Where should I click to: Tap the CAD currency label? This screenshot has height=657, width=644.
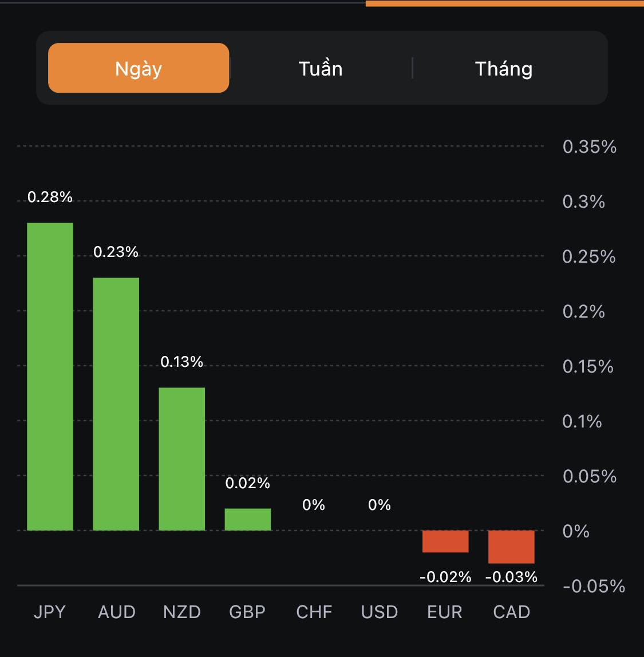[511, 612]
